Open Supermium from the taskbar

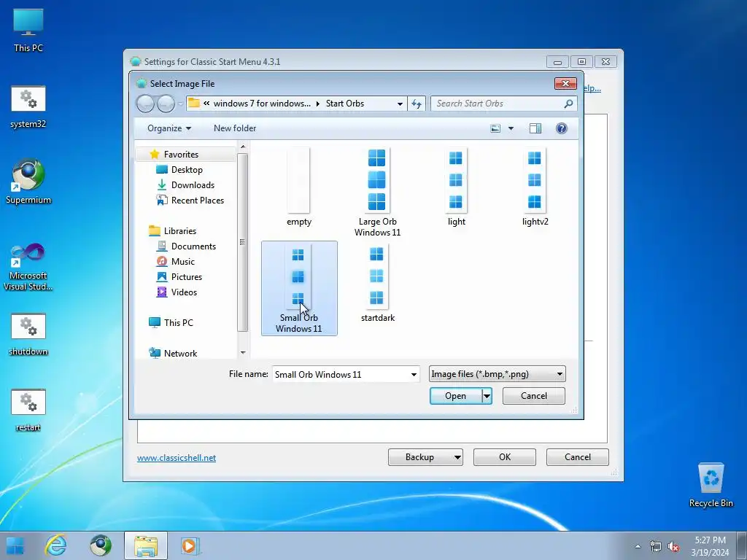tap(101, 545)
